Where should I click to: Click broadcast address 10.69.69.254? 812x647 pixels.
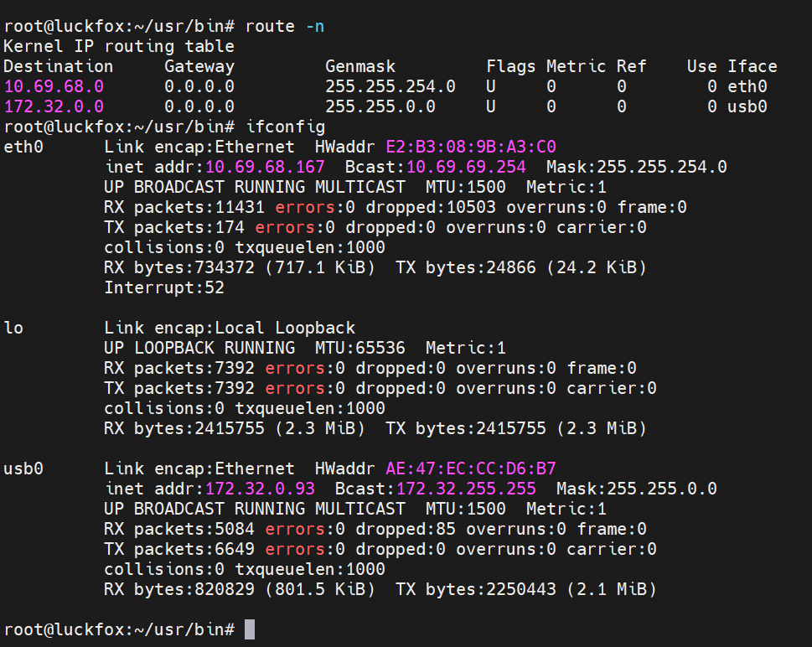point(466,167)
